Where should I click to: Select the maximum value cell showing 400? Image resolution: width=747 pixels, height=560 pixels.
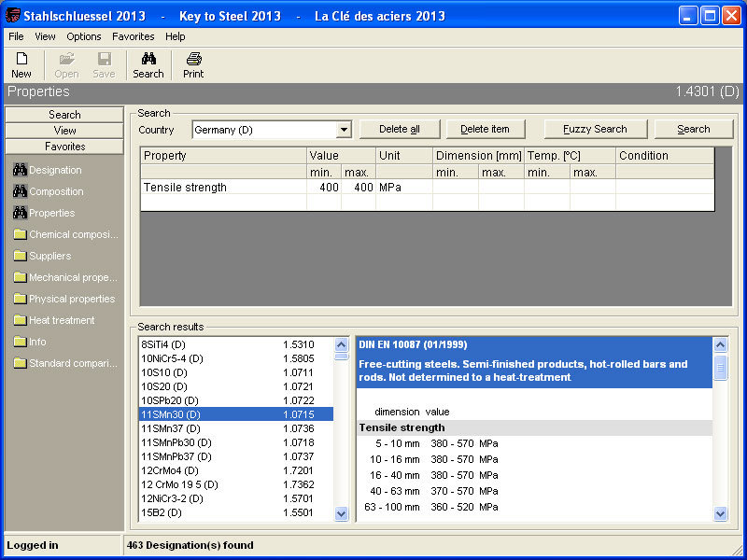(359, 188)
